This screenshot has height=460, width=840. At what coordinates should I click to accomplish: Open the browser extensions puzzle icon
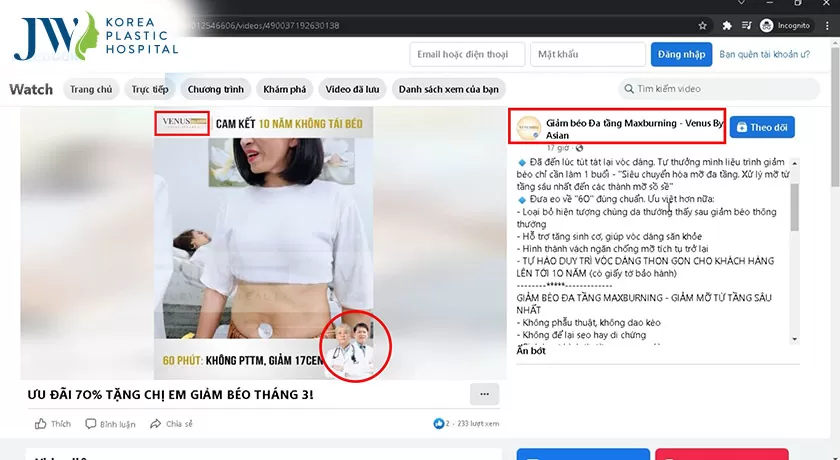(727, 26)
